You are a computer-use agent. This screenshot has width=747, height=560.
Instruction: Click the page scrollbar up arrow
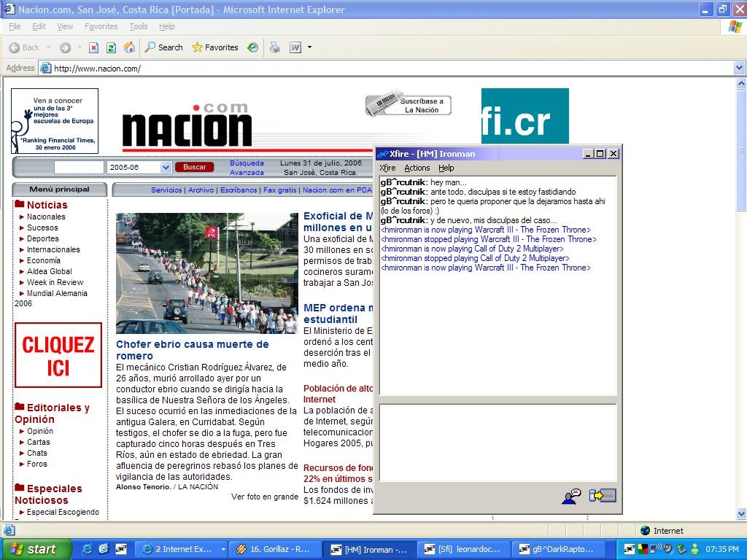point(741,83)
